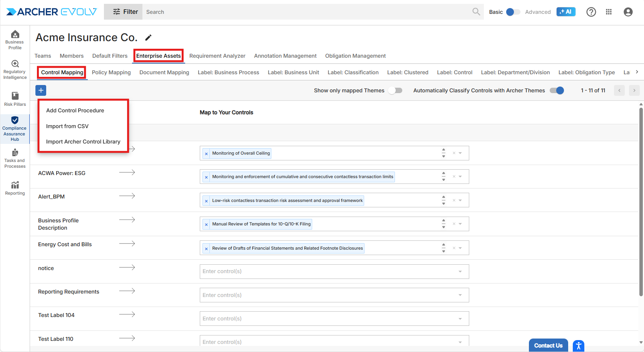Expand the label tabs with the right chevron
This screenshot has width=644, height=352.
click(x=637, y=72)
